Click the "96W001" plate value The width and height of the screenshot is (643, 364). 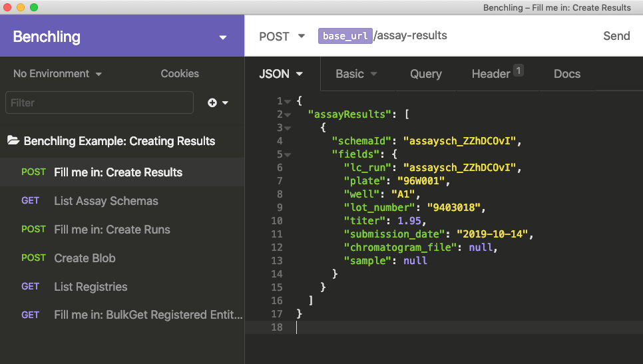point(421,181)
